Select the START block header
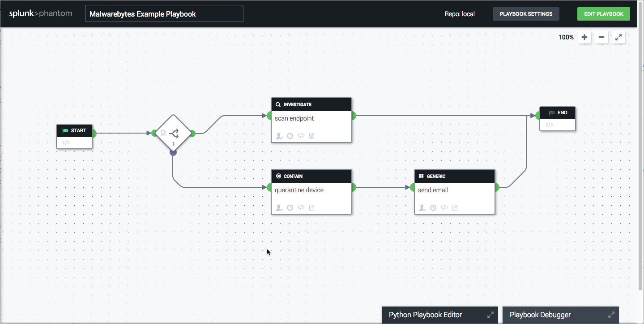 click(x=74, y=131)
